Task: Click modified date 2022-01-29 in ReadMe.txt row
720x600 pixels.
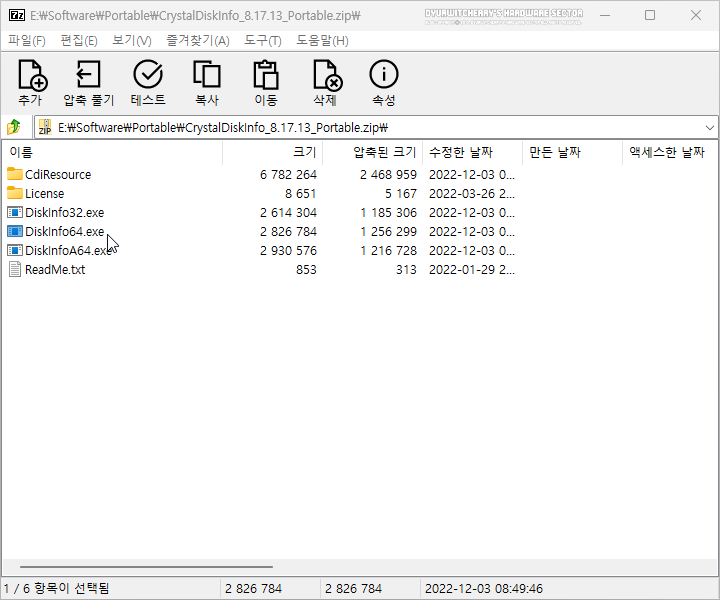Action: point(472,269)
